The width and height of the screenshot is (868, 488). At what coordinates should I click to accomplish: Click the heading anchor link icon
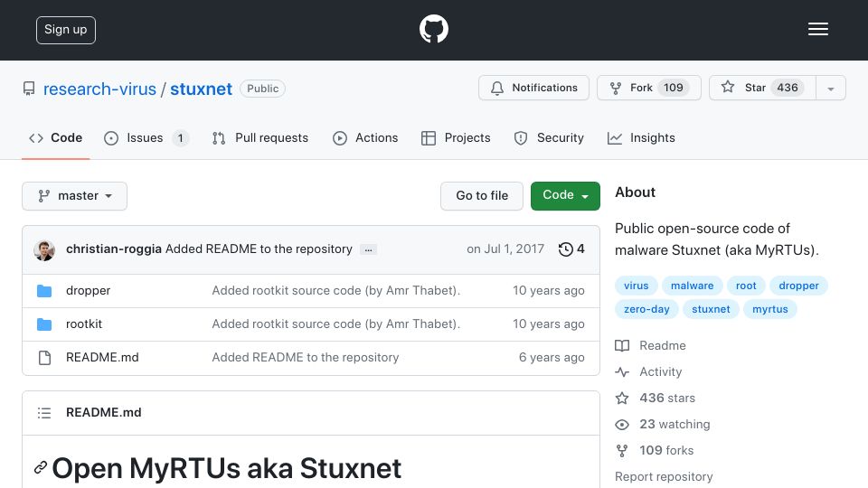point(41,467)
